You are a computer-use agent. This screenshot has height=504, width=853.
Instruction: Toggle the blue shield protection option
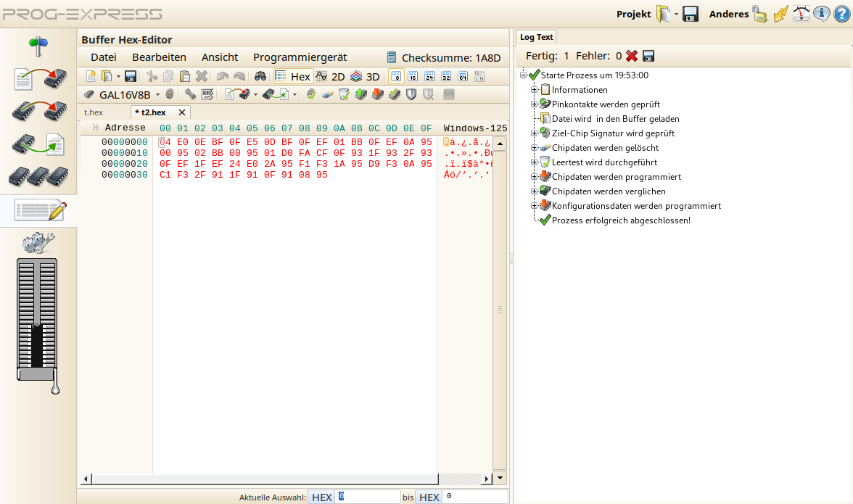click(x=411, y=94)
